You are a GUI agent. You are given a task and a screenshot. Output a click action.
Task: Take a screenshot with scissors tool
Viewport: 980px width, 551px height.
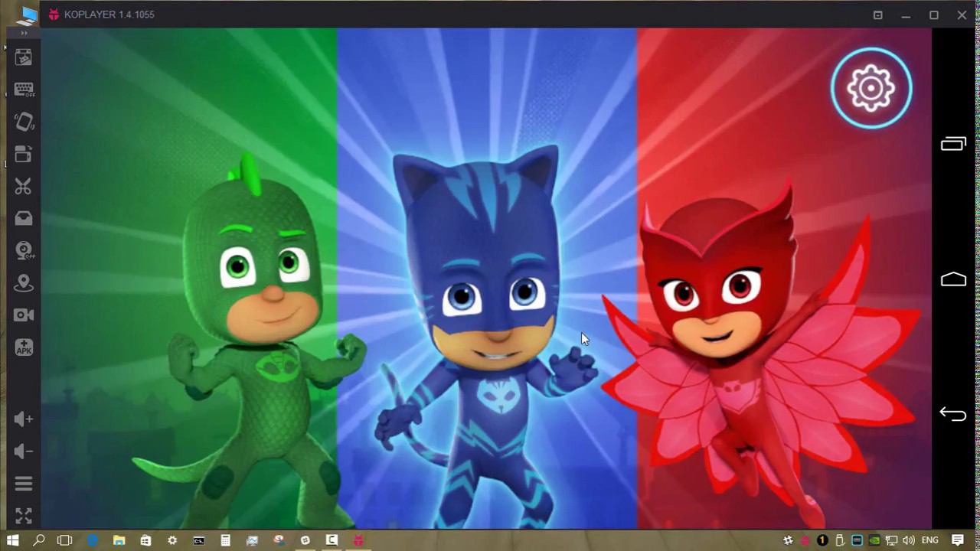(24, 186)
